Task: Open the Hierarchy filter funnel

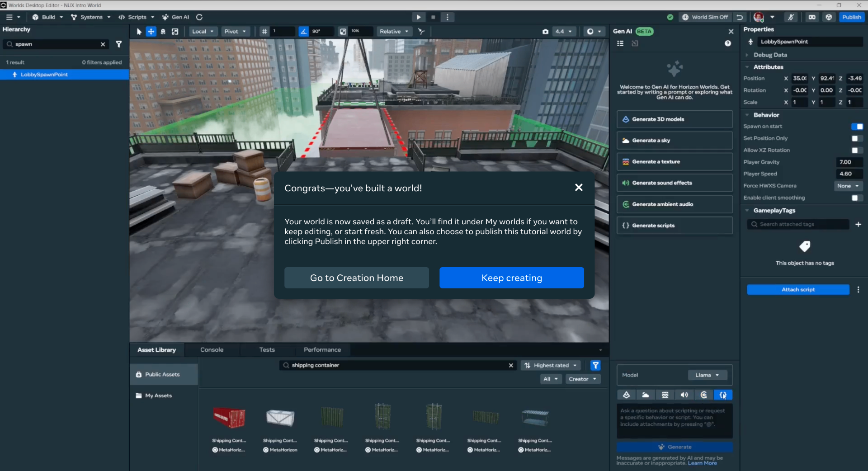Action: click(x=119, y=44)
